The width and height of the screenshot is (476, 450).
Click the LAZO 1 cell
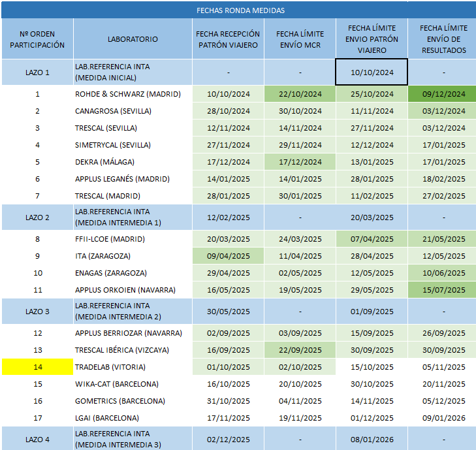37,72
